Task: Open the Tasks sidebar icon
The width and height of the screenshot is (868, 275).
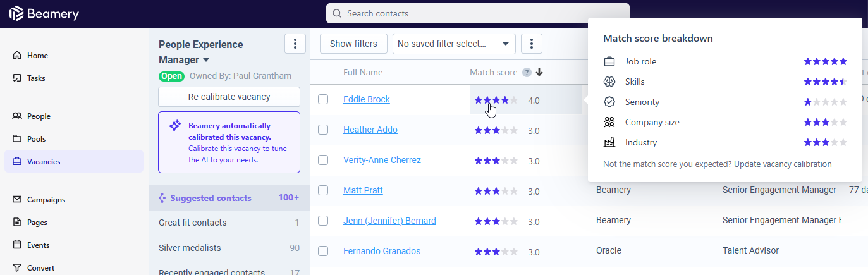Action: click(17, 78)
